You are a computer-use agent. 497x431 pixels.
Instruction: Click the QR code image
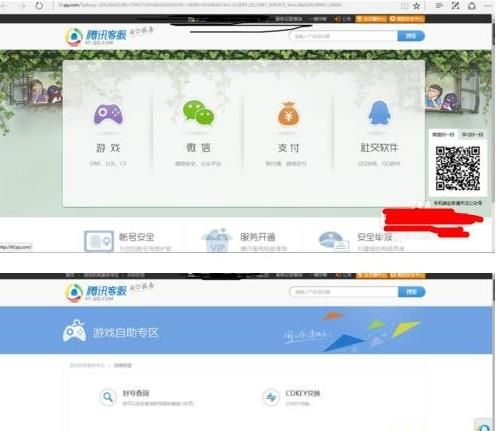pyautogui.click(x=458, y=169)
